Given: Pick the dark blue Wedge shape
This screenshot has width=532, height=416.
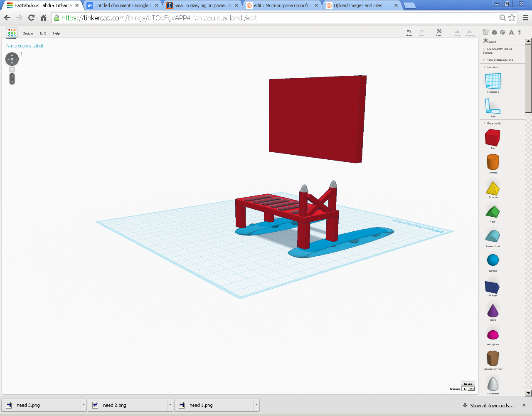Looking at the screenshot, I should [x=493, y=287].
